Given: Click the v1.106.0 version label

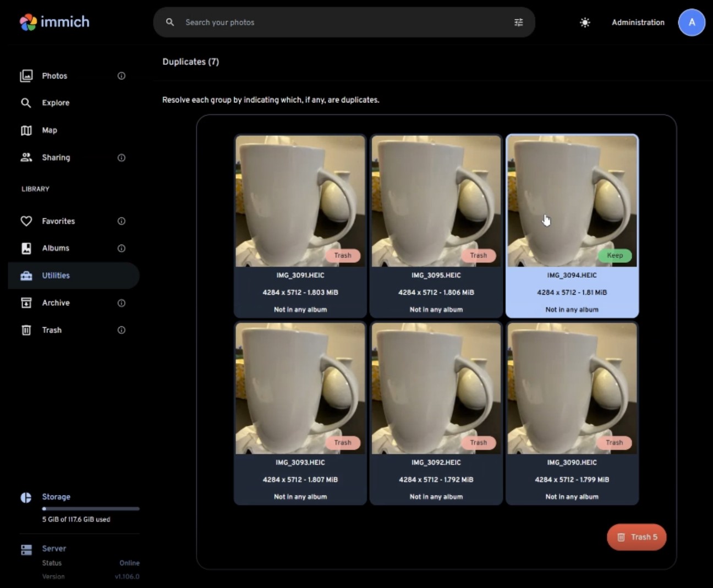Looking at the screenshot, I should [127, 576].
